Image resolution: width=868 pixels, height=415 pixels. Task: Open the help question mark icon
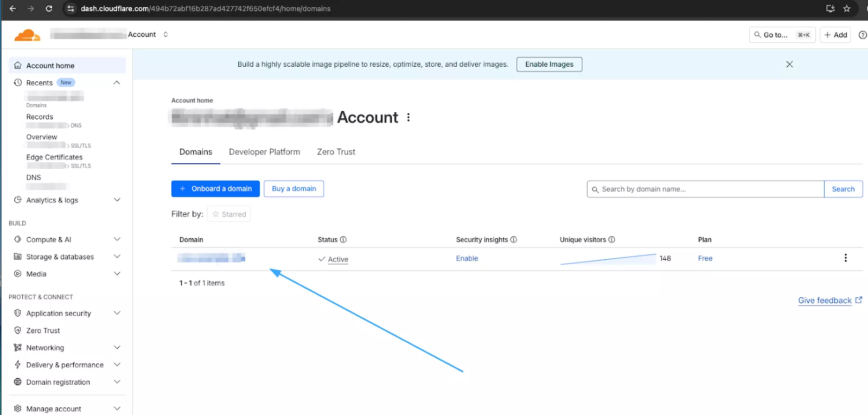863,35
